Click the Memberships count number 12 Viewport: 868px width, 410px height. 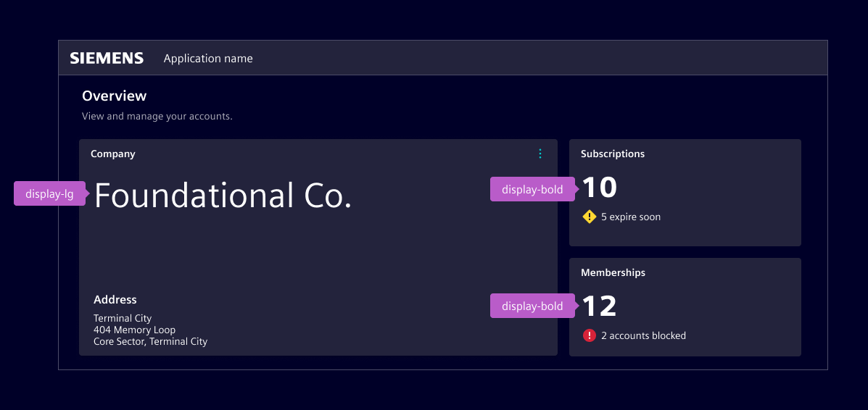click(x=599, y=306)
